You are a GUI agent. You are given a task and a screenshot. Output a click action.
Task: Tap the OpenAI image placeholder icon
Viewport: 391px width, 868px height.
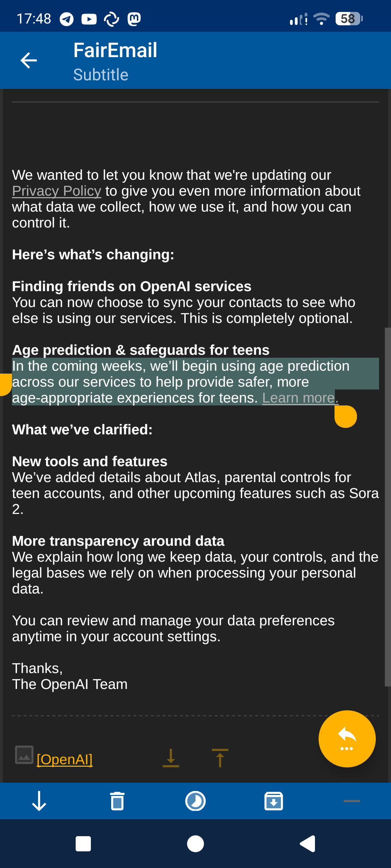[x=24, y=755]
